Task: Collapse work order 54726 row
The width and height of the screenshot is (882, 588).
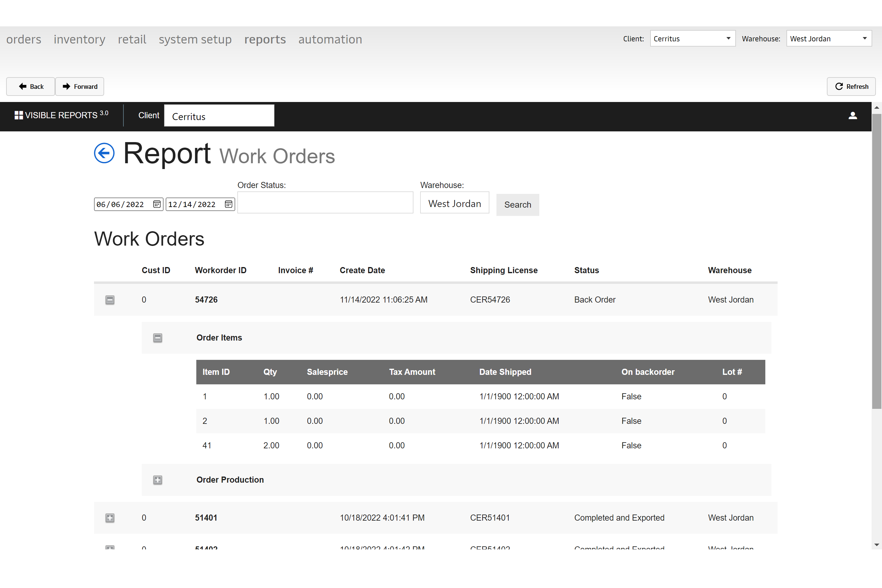Action: [x=110, y=300]
